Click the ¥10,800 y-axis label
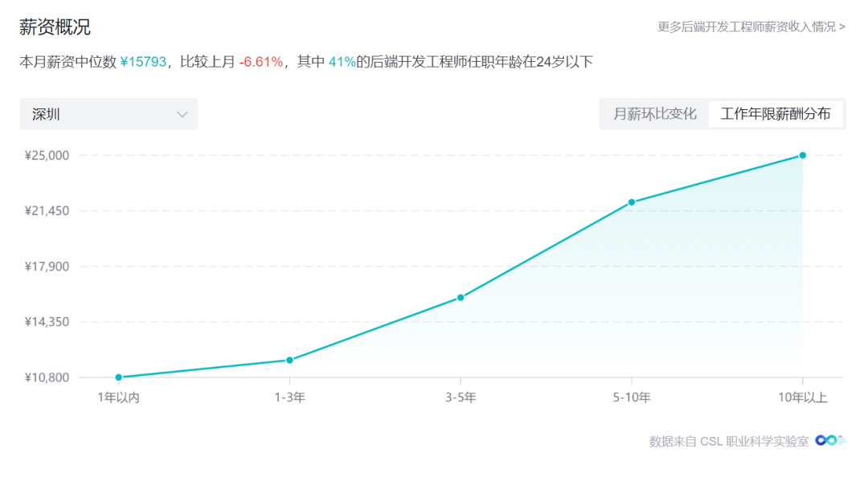The width and height of the screenshot is (868, 481). pos(47,377)
